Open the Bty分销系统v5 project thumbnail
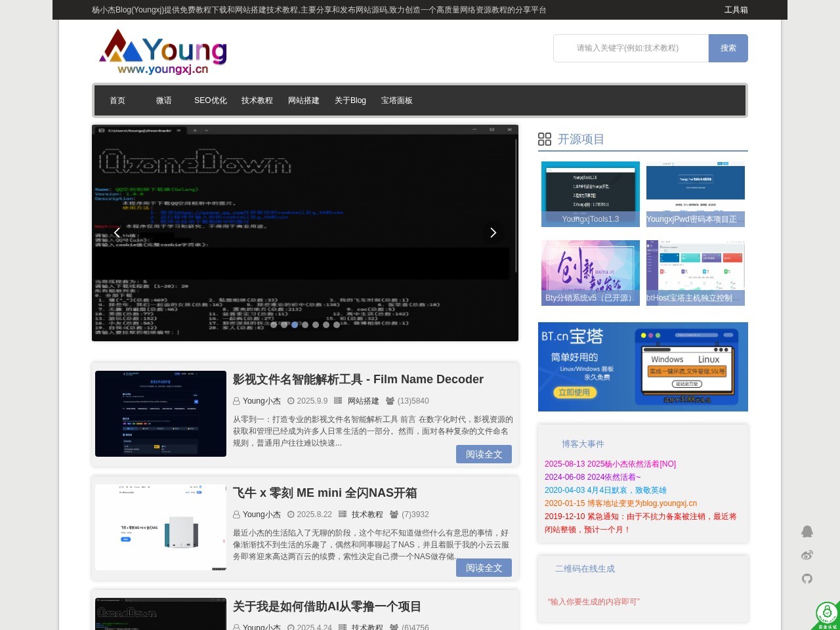Image resolution: width=840 pixels, height=630 pixels. tap(591, 273)
